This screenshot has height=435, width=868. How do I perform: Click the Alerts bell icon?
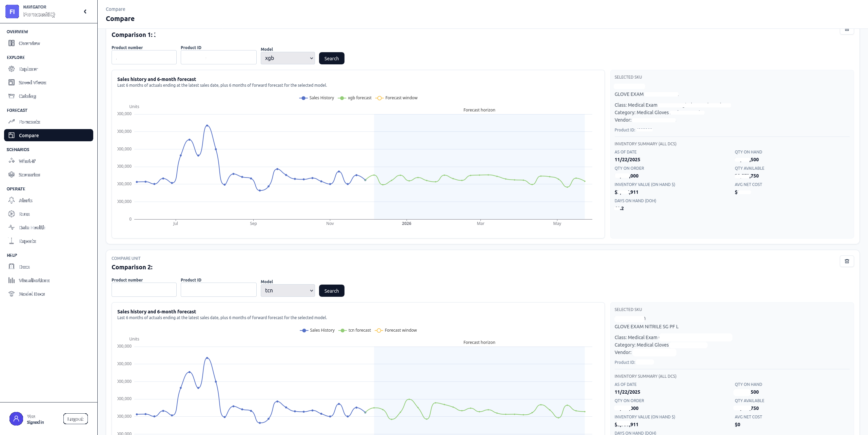(12, 200)
